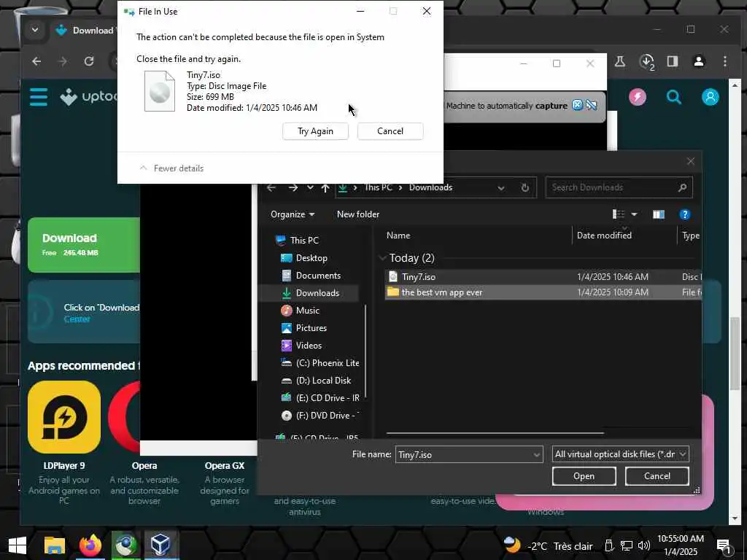747x560 pixels.
Task: Click Open in the file picker
Action: pyautogui.click(x=584, y=476)
